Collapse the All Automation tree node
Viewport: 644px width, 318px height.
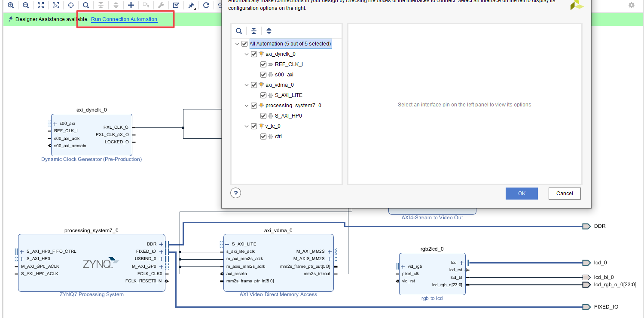237,44
